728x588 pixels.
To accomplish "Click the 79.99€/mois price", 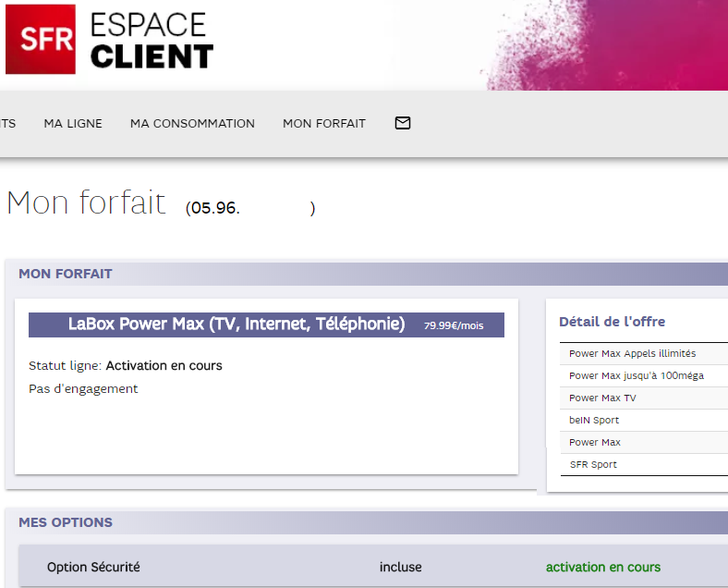I will pyautogui.click(x=454, y=325).
